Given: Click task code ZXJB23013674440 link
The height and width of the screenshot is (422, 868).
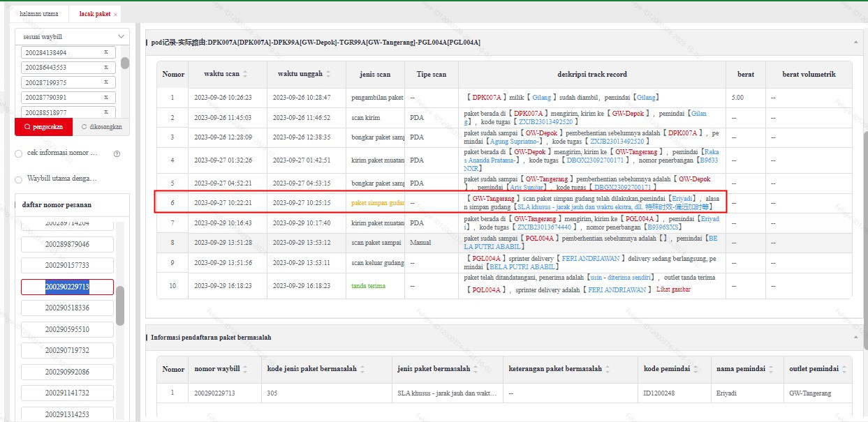Looking at the screenshot, I should (546, 227).
